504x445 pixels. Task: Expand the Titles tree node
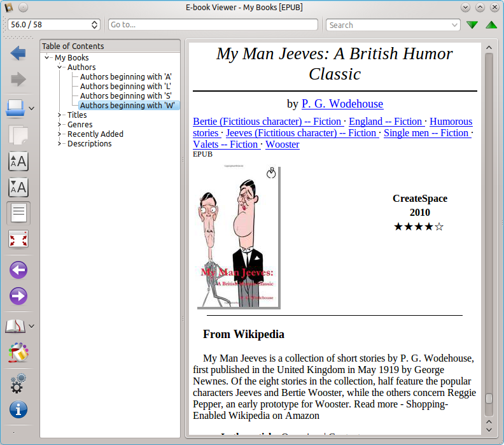[x=59, y=115]
